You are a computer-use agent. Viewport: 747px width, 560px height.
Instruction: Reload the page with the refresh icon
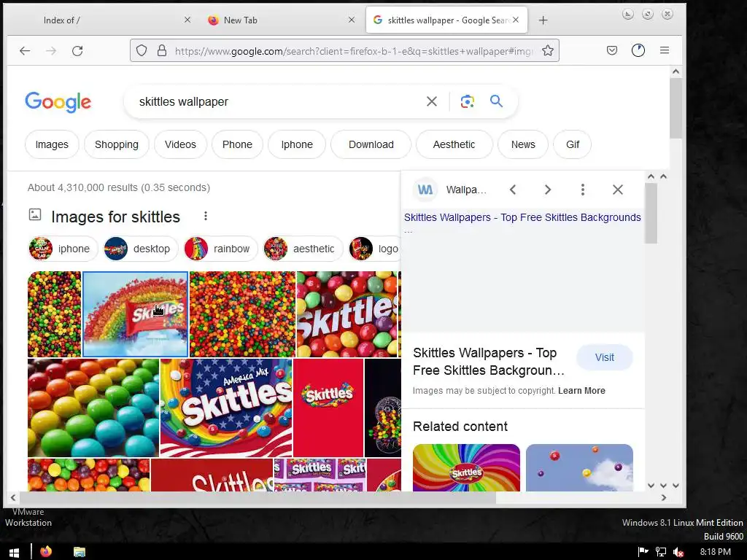(77, 50)
